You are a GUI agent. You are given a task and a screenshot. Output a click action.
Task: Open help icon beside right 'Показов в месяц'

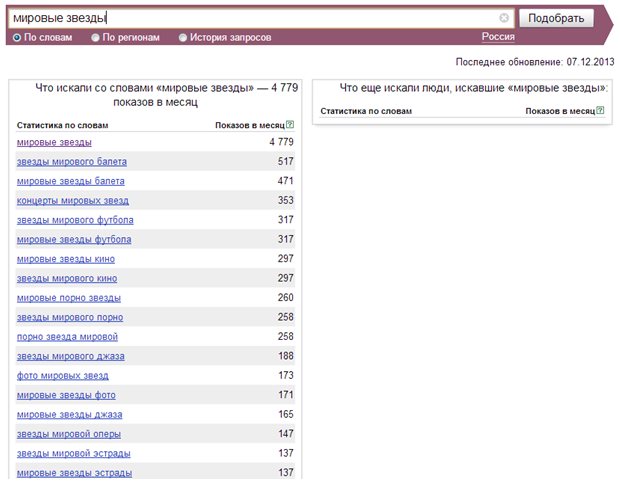(600, 110)
